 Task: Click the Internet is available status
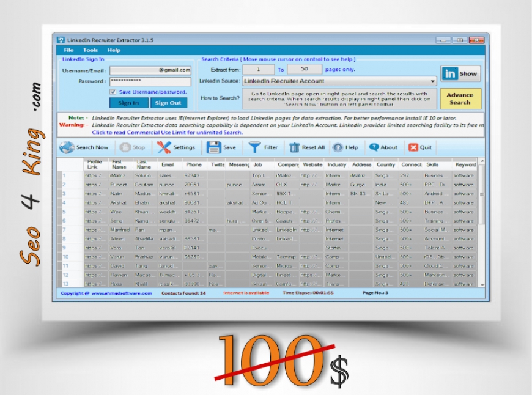pos(246,293)
